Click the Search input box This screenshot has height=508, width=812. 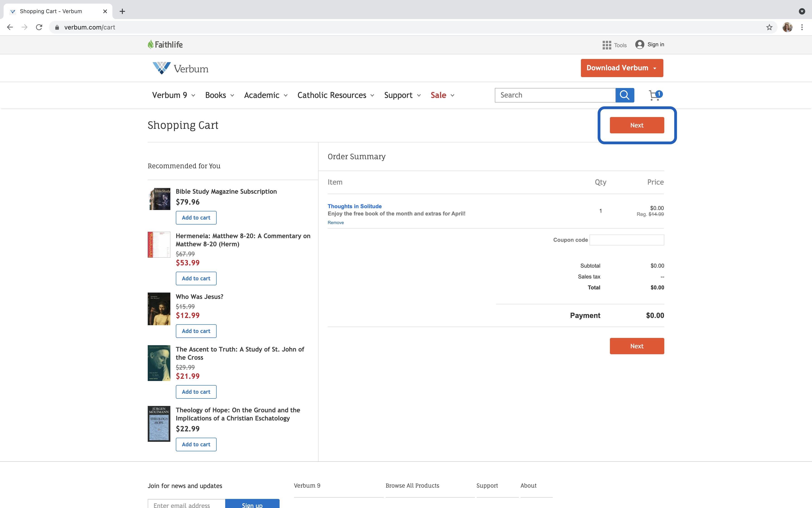555,95
